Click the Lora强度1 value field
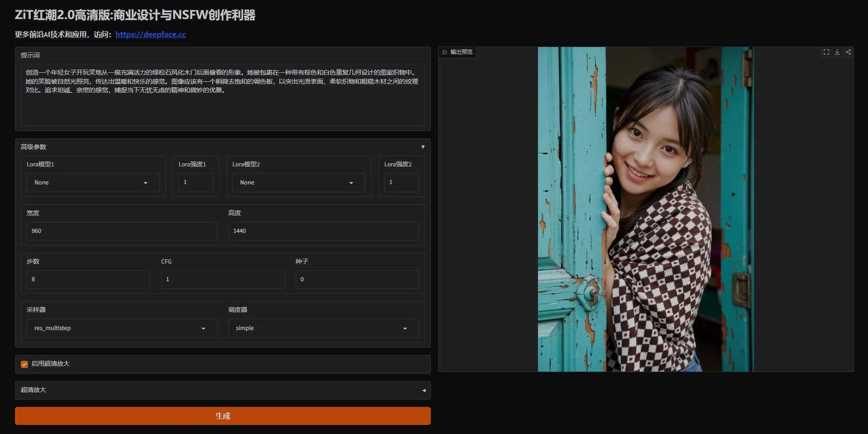Viewport: 868px width, 434px height. pos(196,182)
